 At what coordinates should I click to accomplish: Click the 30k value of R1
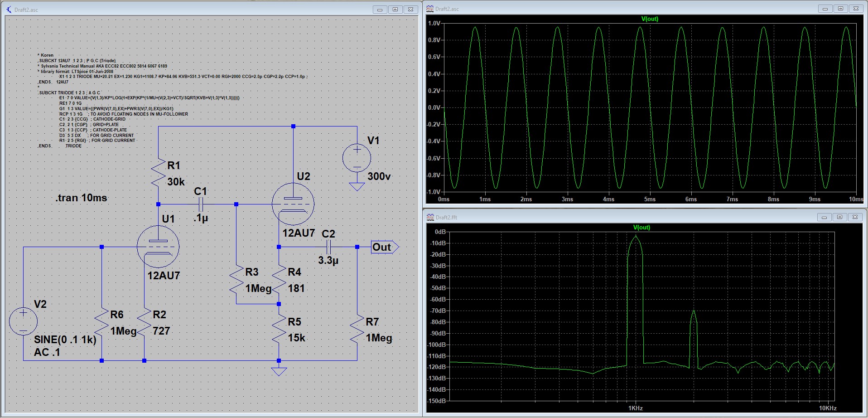tap(176, 182)
